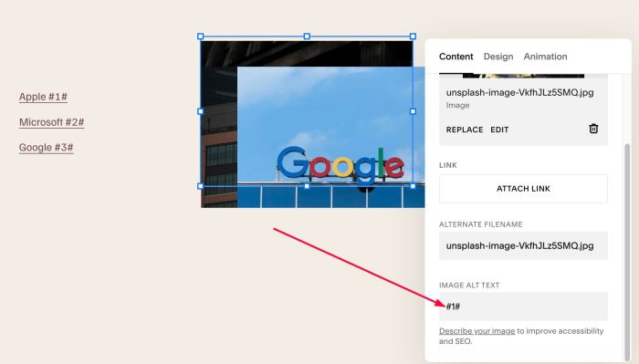Click the bottom-middle selection handle
Image resolution: width=639 pixels, height=364 pixels.
coord(307,186)
